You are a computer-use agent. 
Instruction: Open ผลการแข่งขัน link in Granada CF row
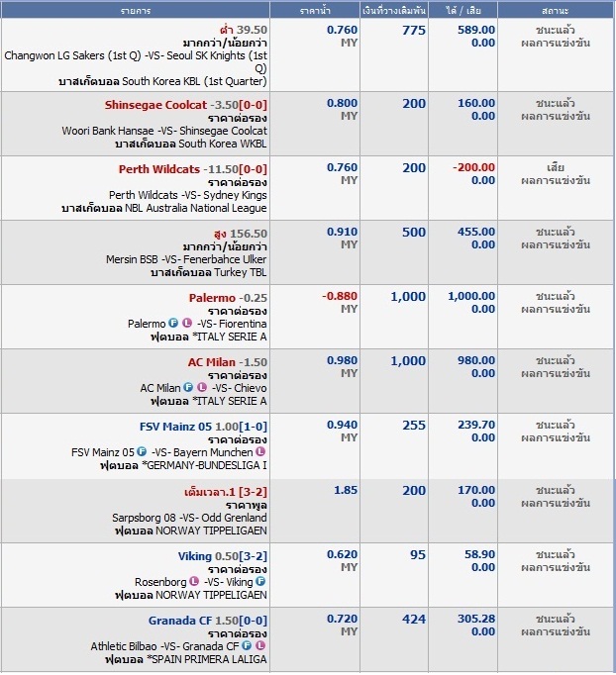click(x=556, y=631)
